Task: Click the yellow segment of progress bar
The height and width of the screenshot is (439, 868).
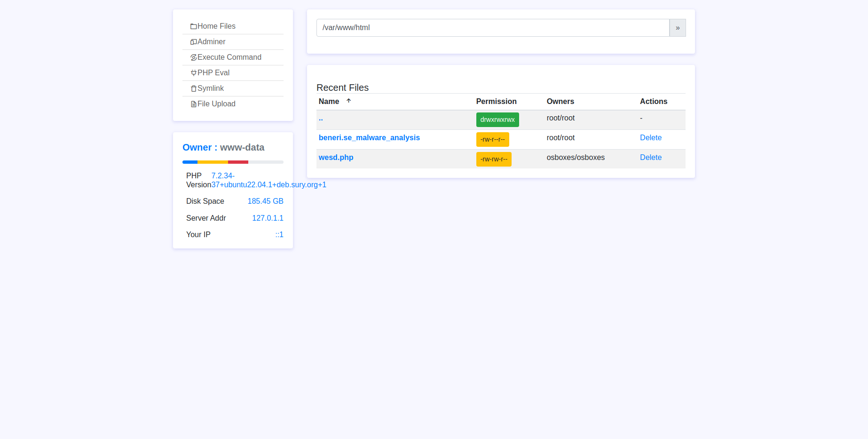Action: pyautogui.click(x=213, y=162)
